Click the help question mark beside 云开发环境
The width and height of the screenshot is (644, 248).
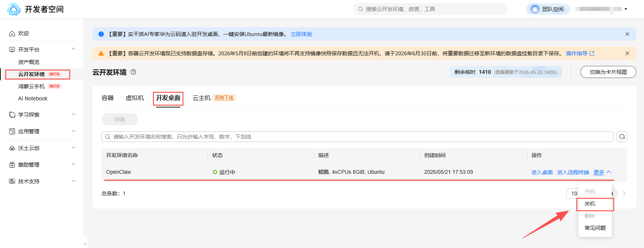tap(133, 72)
